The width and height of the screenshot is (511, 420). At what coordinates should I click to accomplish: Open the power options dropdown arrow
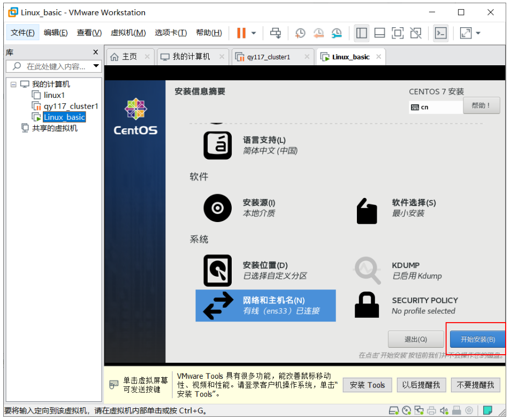click(x=254, y=33)
